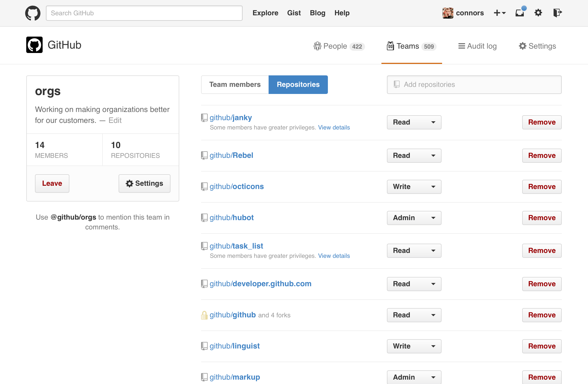Click the repo icon beside github/janky
Image resolution: width=588 pixels, height=384 pixels.
tap(204, 118)
